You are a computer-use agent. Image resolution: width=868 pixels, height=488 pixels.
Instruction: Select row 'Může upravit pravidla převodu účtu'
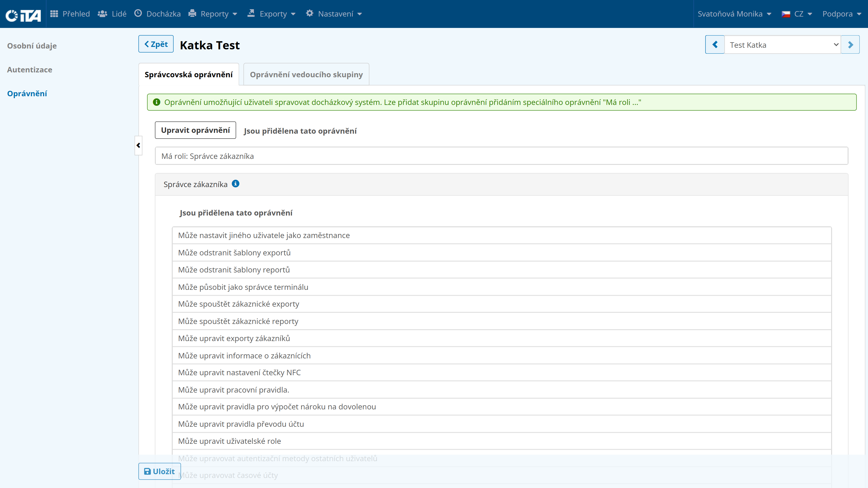point(502,424)
